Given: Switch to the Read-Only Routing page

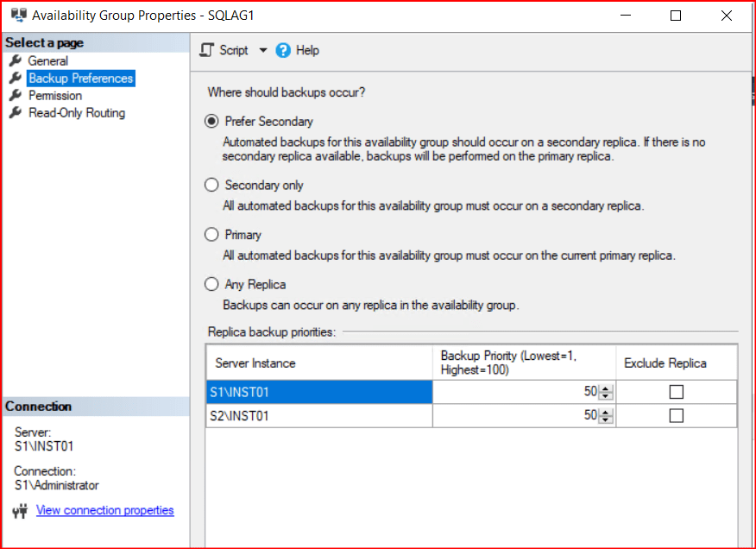Looking at the screenshot, I should coord(76,112).
